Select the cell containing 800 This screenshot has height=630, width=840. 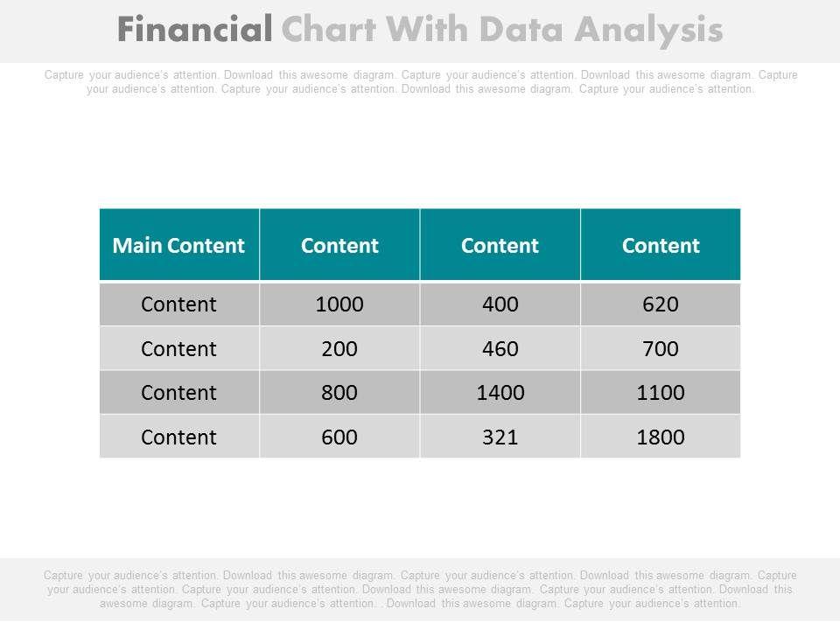point(339,393)
